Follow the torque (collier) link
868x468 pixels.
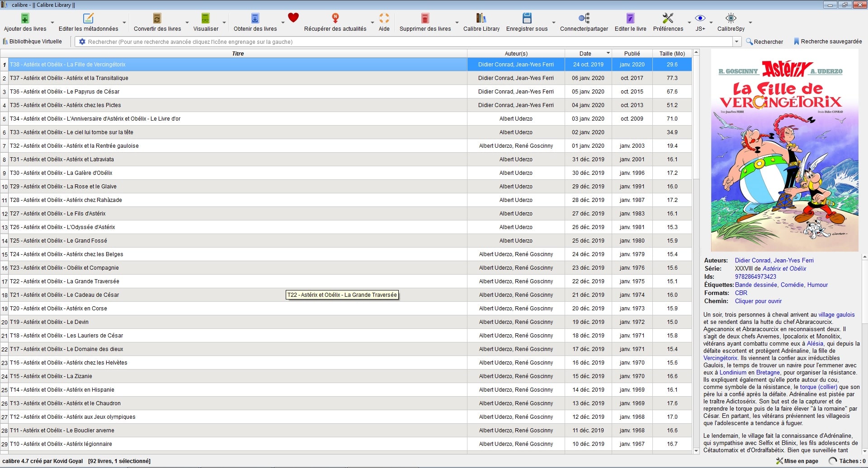(819, 387)
